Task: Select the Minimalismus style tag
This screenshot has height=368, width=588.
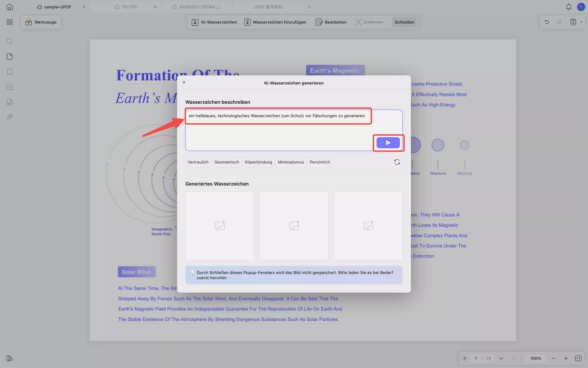Action: point(291,162)
